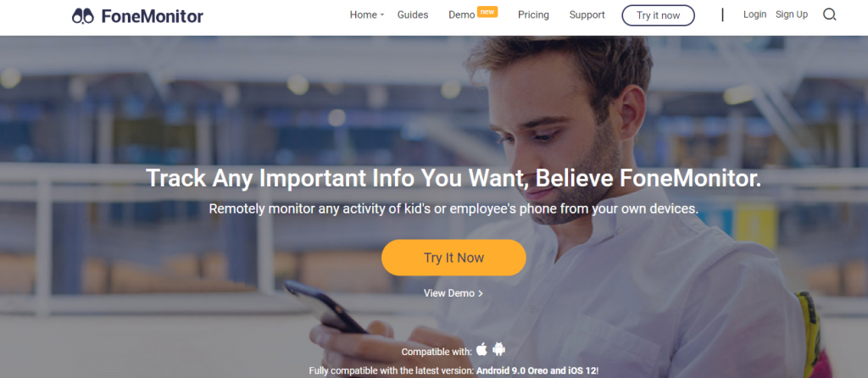Go to the Guides page
Screen dimensions: 868x378
413,15
